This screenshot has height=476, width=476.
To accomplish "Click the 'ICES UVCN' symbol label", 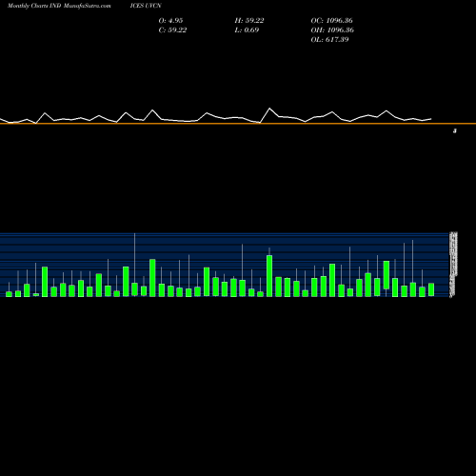I will click(x=146, y=6).
